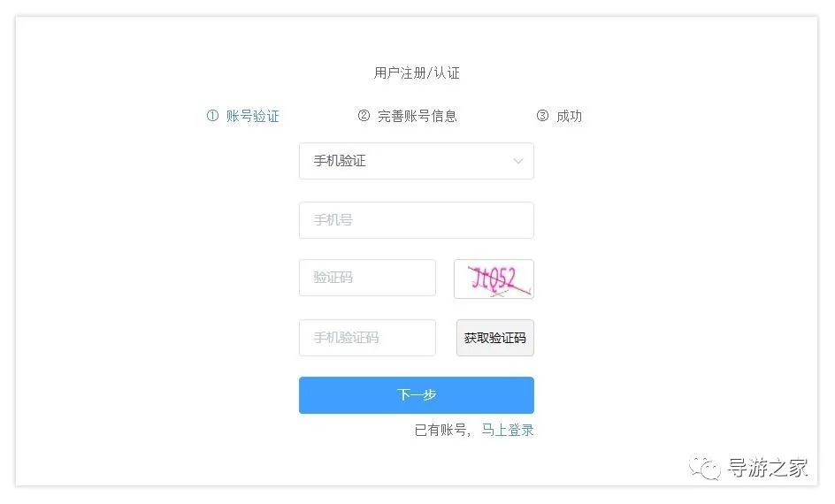Select the 账号验证 step label
Image resolution: width=835 pixels, height=504 pixels.
coord(253,116)
